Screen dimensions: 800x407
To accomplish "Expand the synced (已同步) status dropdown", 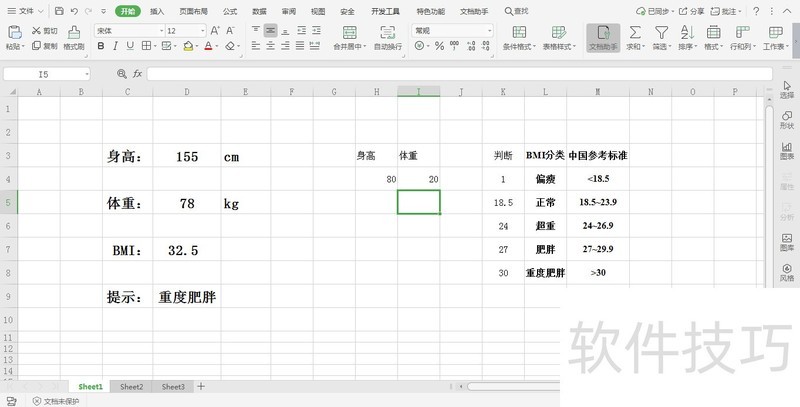I will point(673,11).
